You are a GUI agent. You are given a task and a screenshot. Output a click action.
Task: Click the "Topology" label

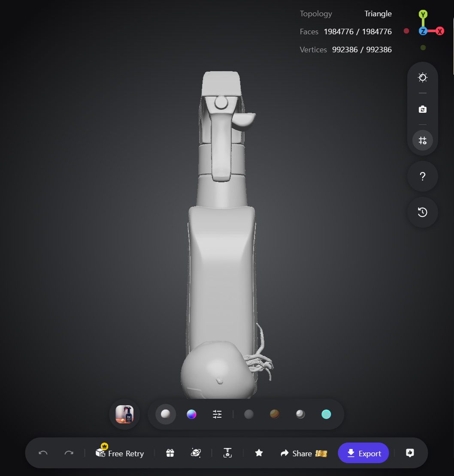point(316,14)
